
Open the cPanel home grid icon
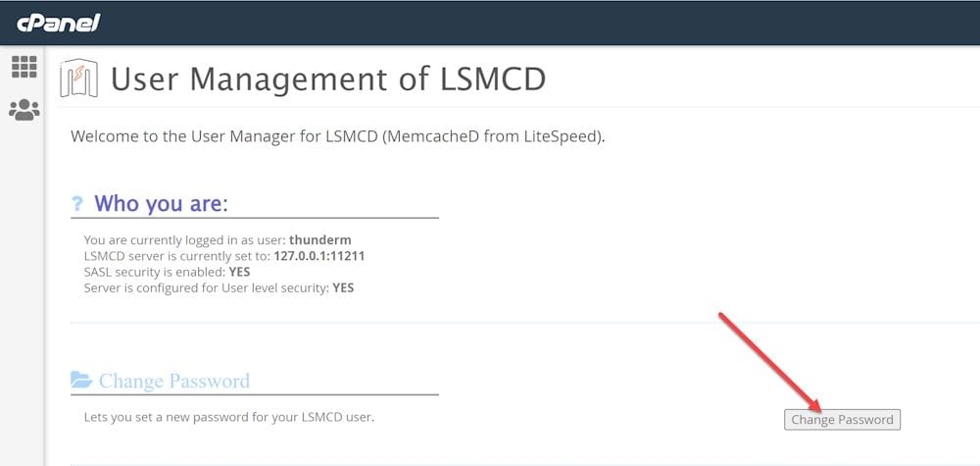(x=24, y=67)
